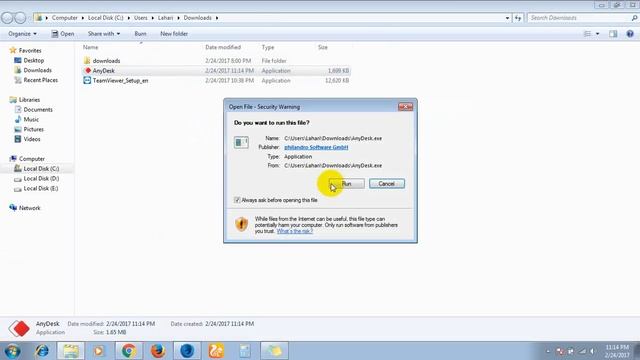This screenshot has width=640, height=360.
Task: Click Lahari in the address breadcrumb
Action: 165,18
